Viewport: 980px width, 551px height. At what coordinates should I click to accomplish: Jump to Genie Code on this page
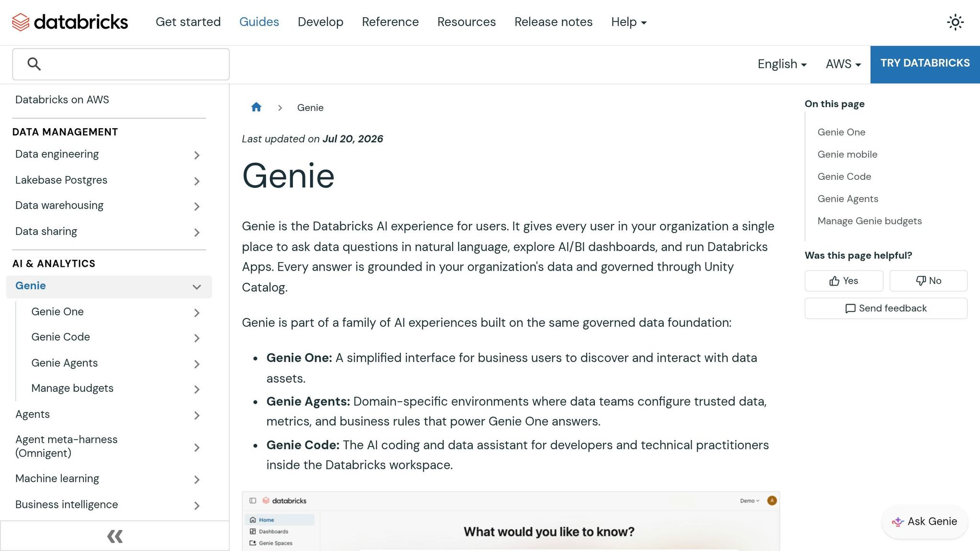844,176
